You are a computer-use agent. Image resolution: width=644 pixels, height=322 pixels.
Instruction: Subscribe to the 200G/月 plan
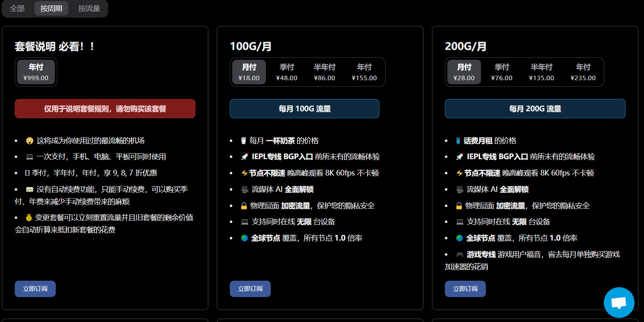point(465,289)
